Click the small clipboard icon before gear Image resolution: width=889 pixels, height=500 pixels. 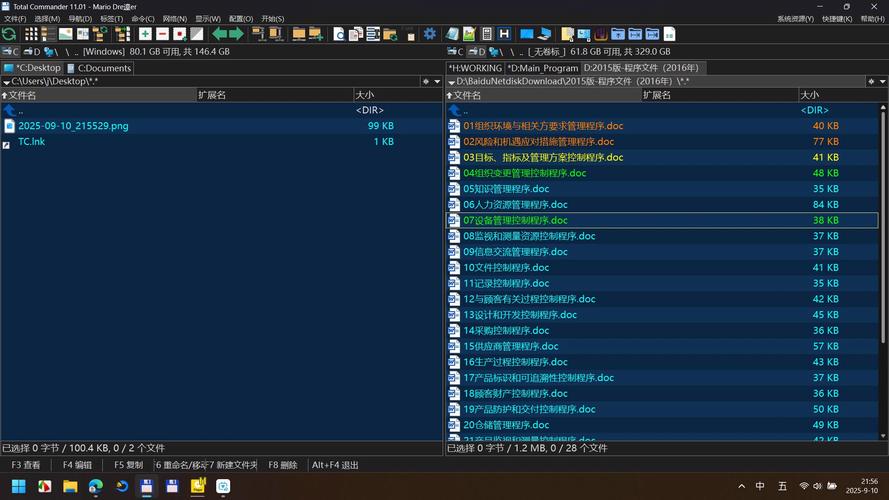point(411,35)
